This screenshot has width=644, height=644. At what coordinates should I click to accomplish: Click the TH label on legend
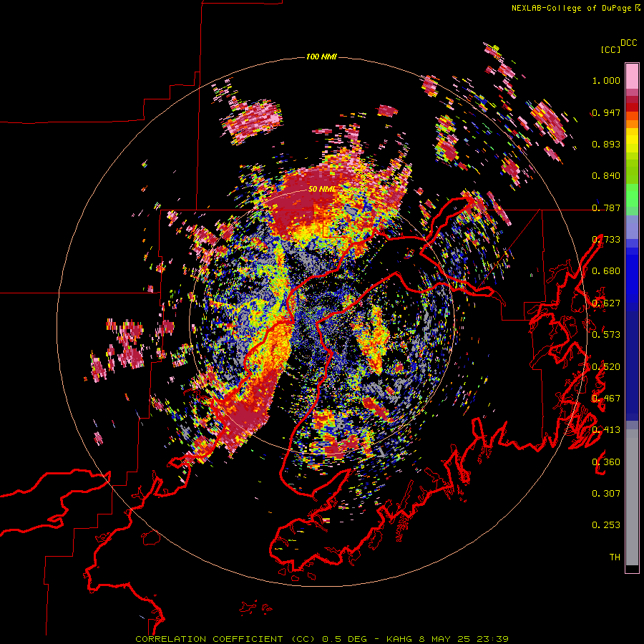[x=615, y=557]
